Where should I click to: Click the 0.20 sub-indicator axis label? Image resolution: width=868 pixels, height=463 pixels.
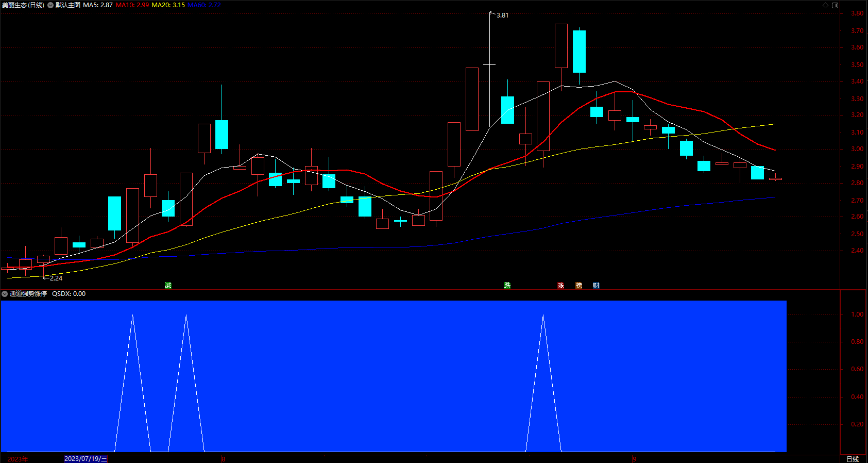[857, 424]
